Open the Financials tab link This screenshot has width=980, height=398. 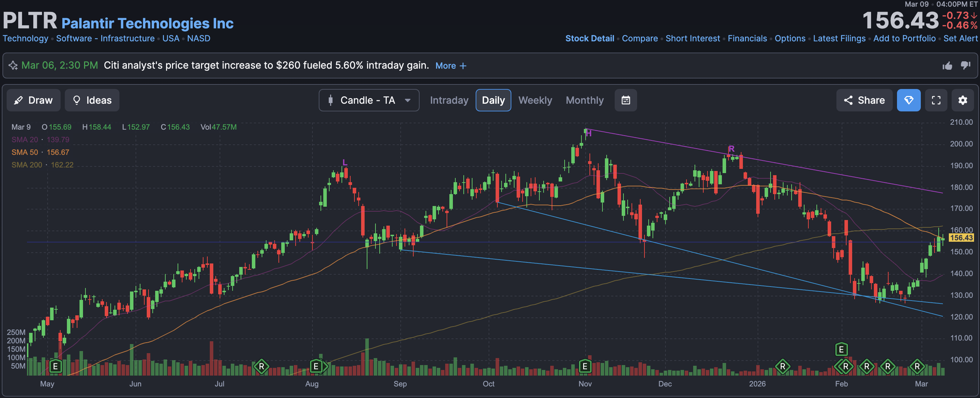[x=747, y=39]
